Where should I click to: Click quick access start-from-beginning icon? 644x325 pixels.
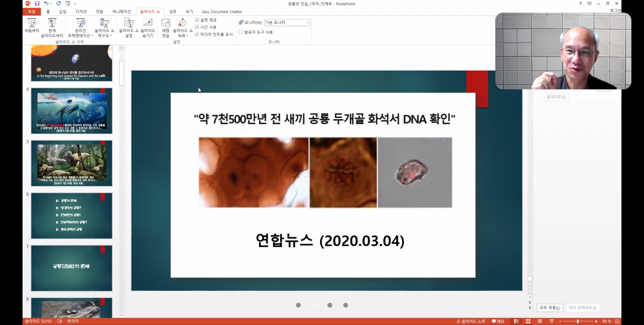[x=68, y=3]
